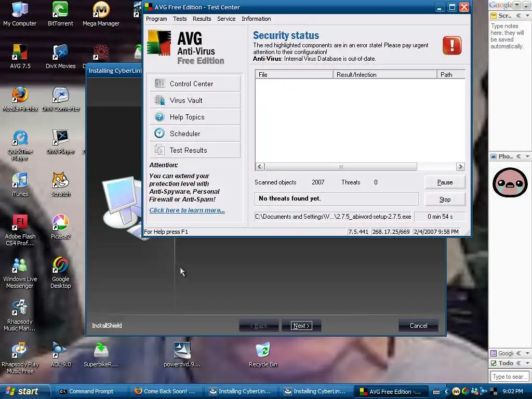Expand the Photos gadget chevron

[518, 156]
